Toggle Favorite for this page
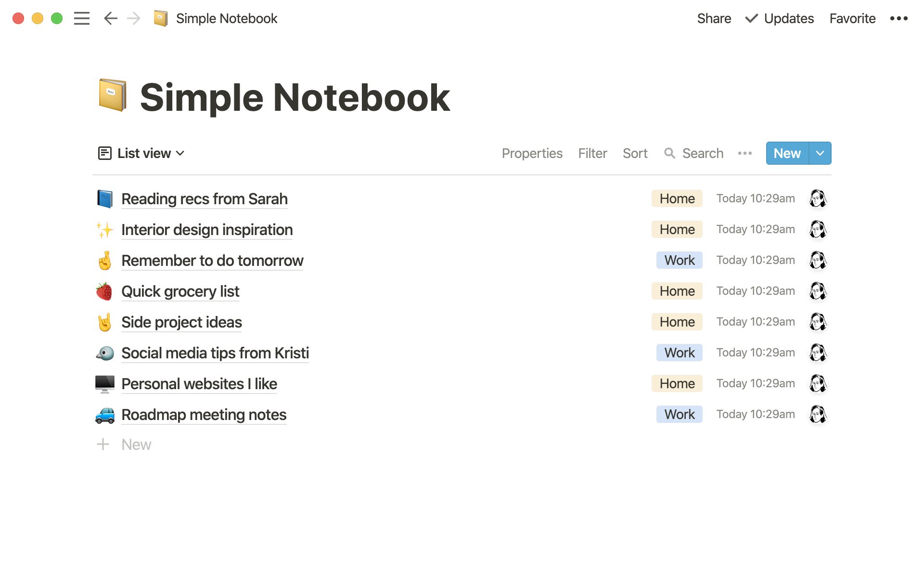This screenshot has width=924, height=578. 852,18
